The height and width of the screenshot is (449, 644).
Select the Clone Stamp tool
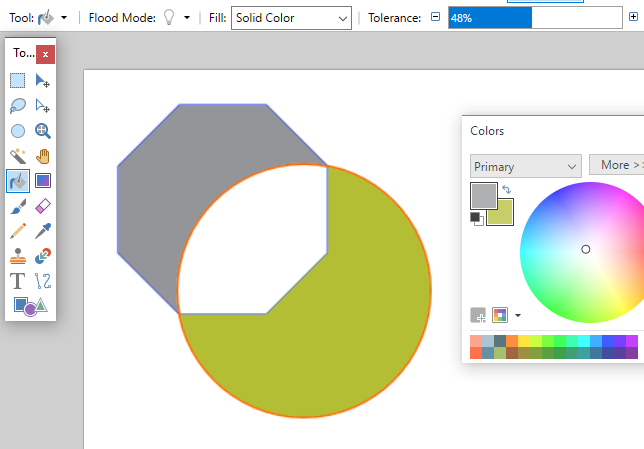point(18,256)
